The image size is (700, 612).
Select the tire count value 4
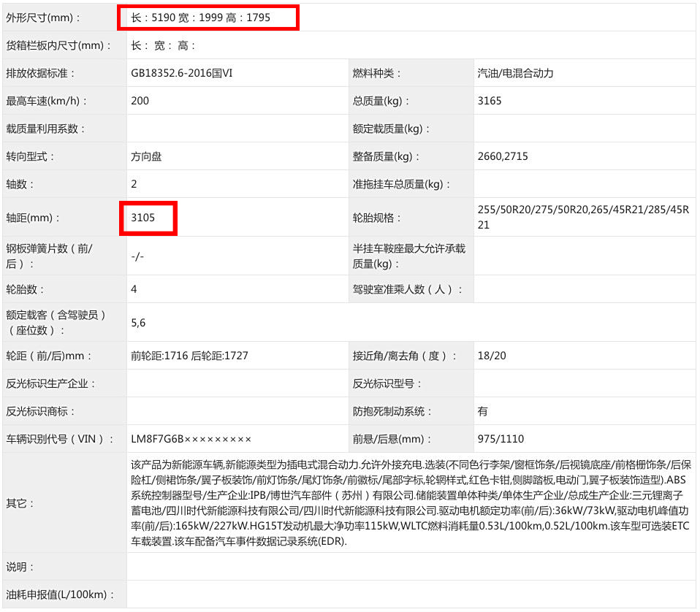(134, 289)
